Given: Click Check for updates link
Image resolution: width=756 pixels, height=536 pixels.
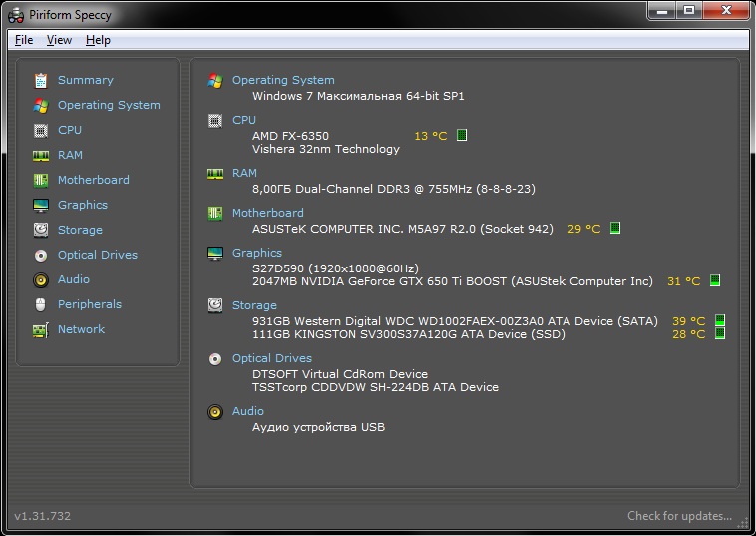Looking at the screenshot, I should pyautogui.click(x=679, y=516).
